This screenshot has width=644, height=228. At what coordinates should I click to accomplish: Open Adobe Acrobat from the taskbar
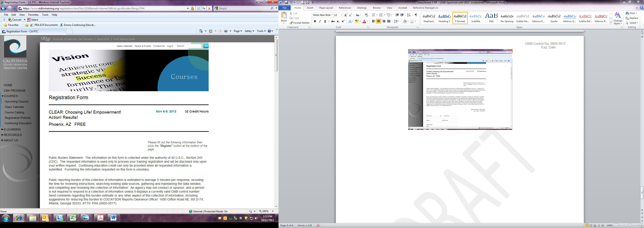[x=100, y=218]
